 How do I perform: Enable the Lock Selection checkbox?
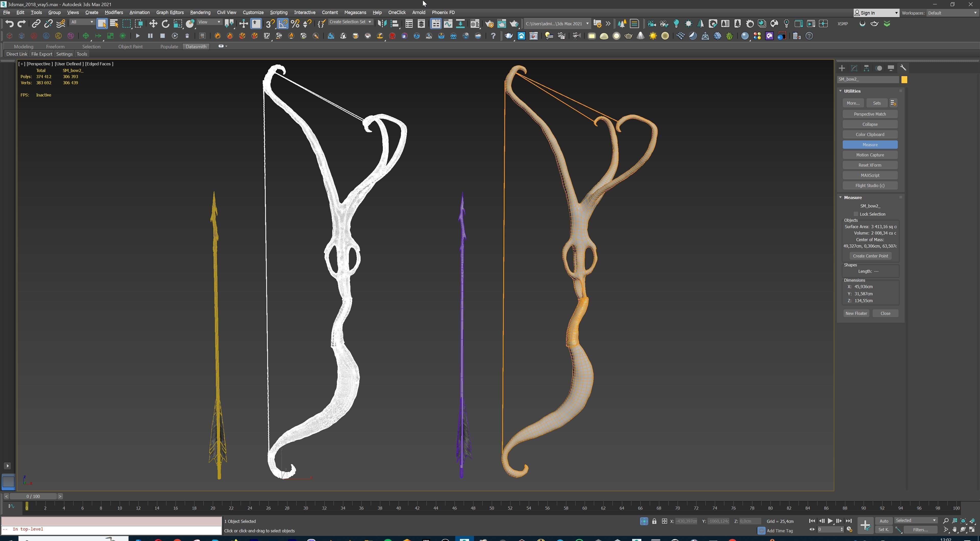[856, 214]
